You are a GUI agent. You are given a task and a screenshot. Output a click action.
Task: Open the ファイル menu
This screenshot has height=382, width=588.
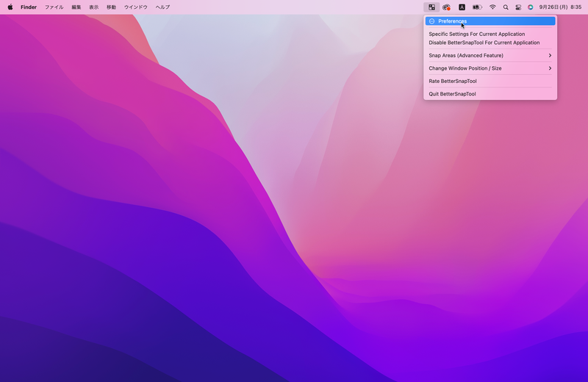[54, 7]
